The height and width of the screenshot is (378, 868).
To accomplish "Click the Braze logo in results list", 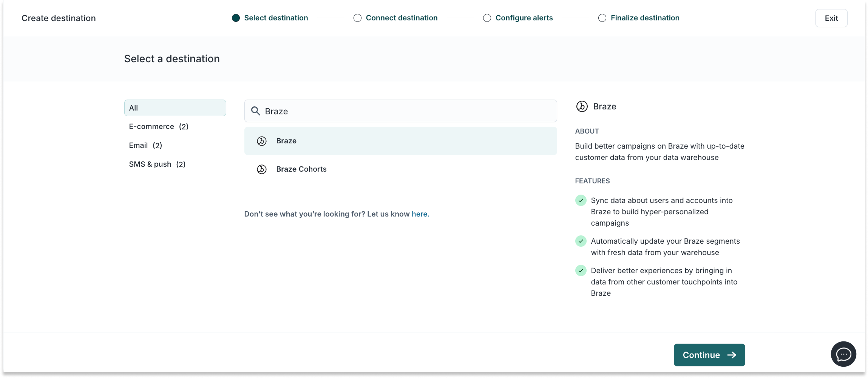I will coord(262,141).
